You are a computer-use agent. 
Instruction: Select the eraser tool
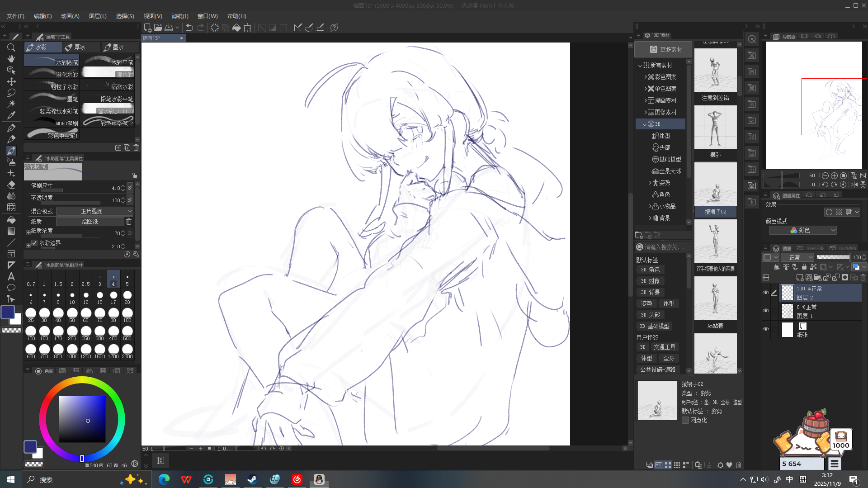(11, 185)
